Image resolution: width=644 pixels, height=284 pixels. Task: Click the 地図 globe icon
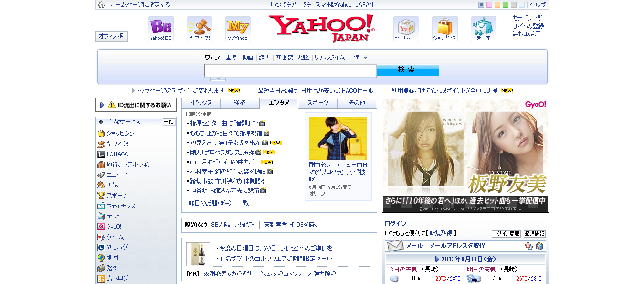(x=101, y=258)
